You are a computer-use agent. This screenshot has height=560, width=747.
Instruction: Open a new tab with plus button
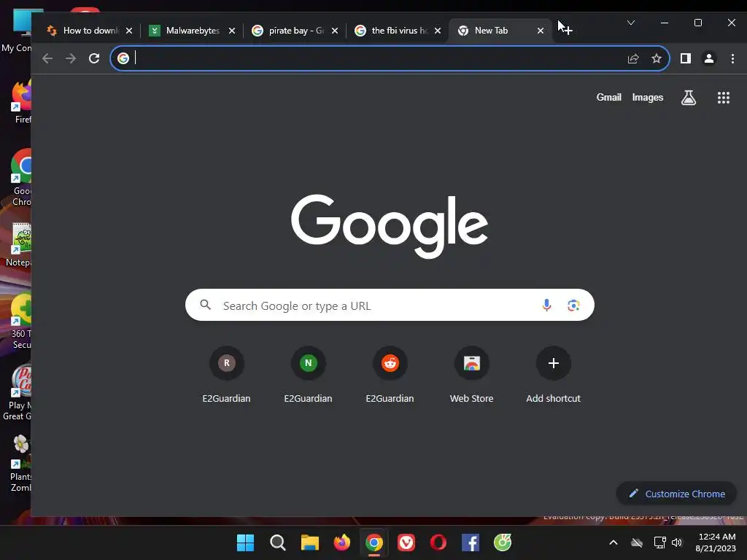(x=567, y=31)
